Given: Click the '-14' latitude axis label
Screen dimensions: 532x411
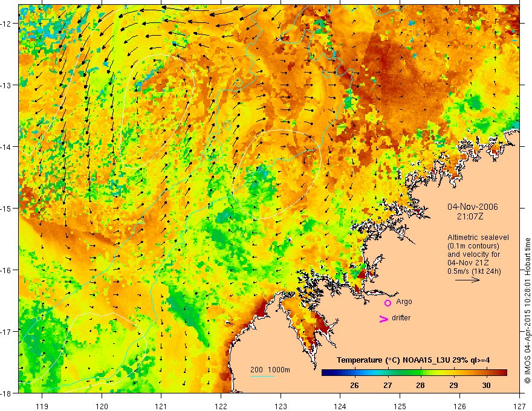Looking at the screenshot, I should click(6, 147).
